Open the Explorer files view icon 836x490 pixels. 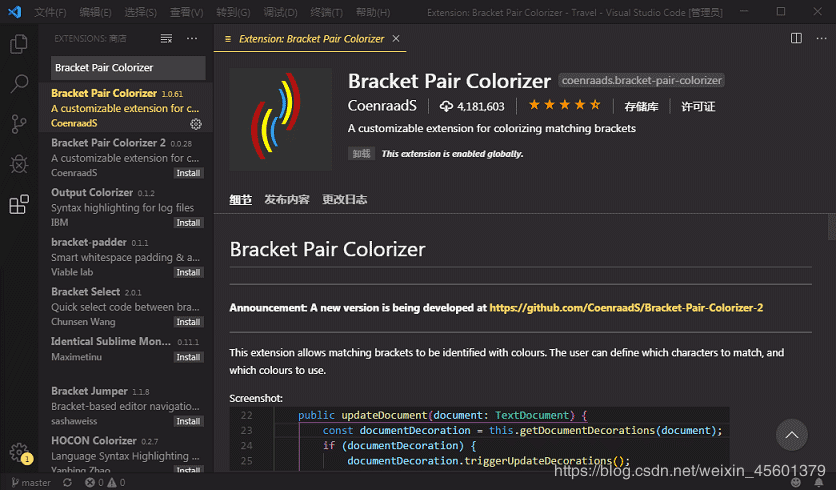pyautogui.click(x=19, y=44)
